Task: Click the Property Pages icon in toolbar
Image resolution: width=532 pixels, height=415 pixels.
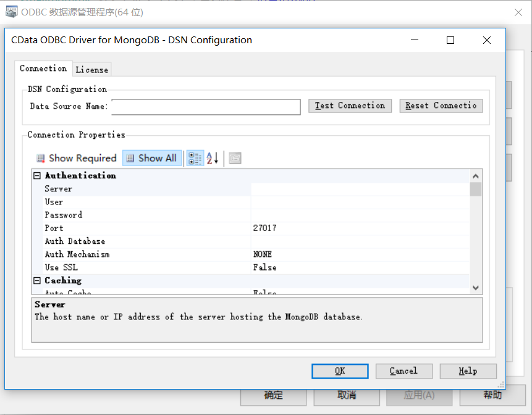Action: coord(235,158)
